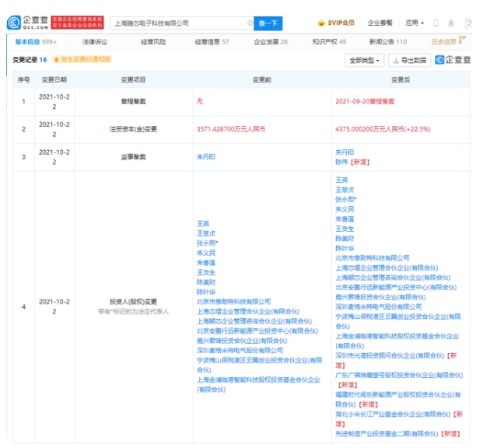Clear the search field with the X icon
Screen dimensions: 483x448
tap(249, 23)
